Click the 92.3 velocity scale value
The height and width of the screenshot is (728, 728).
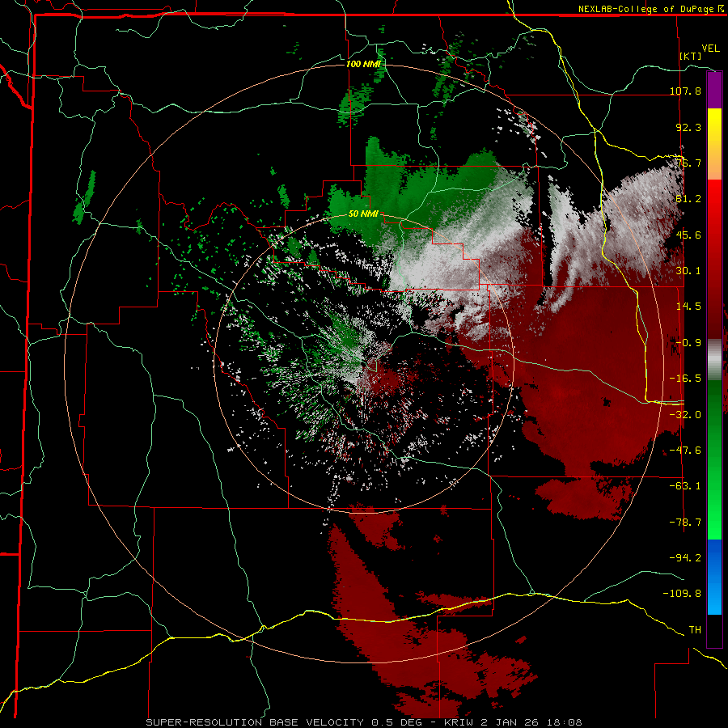688,127
